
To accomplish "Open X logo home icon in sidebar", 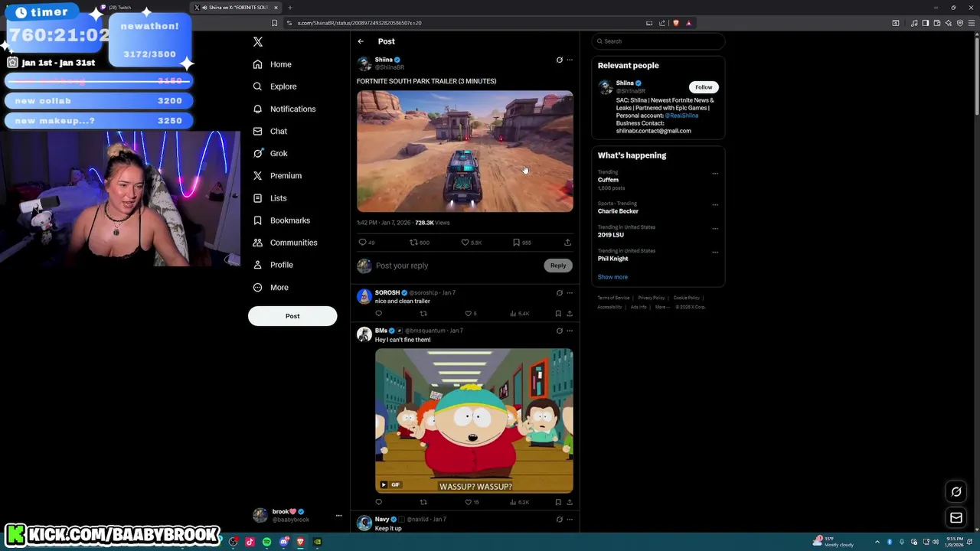I will [258, 42].
